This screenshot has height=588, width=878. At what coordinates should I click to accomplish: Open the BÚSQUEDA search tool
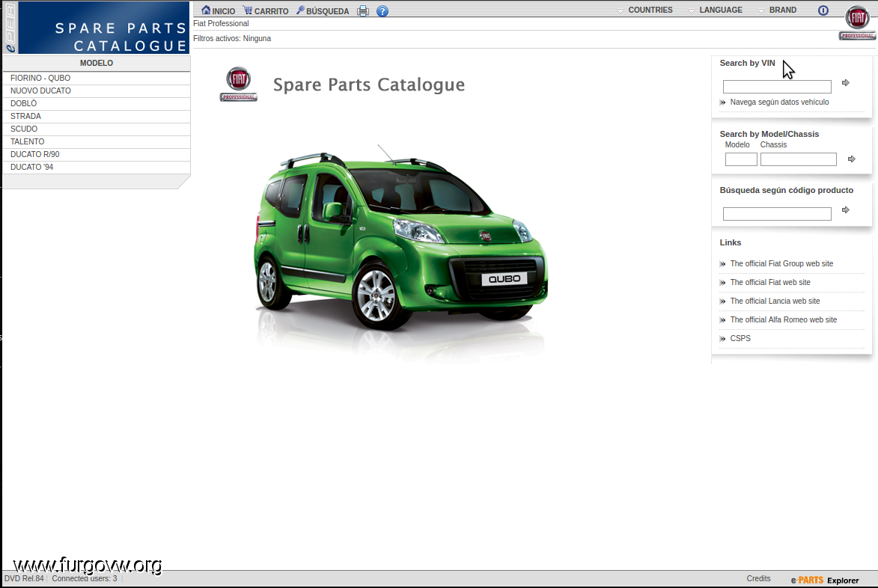click(x=323, y=10)
